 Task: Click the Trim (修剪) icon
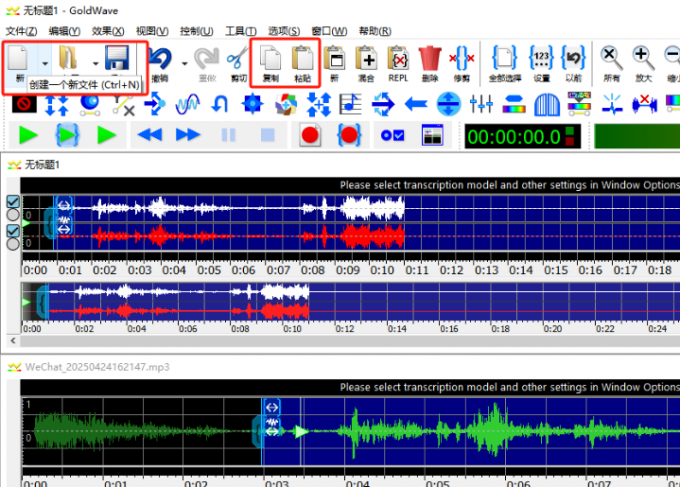[462, 58]
